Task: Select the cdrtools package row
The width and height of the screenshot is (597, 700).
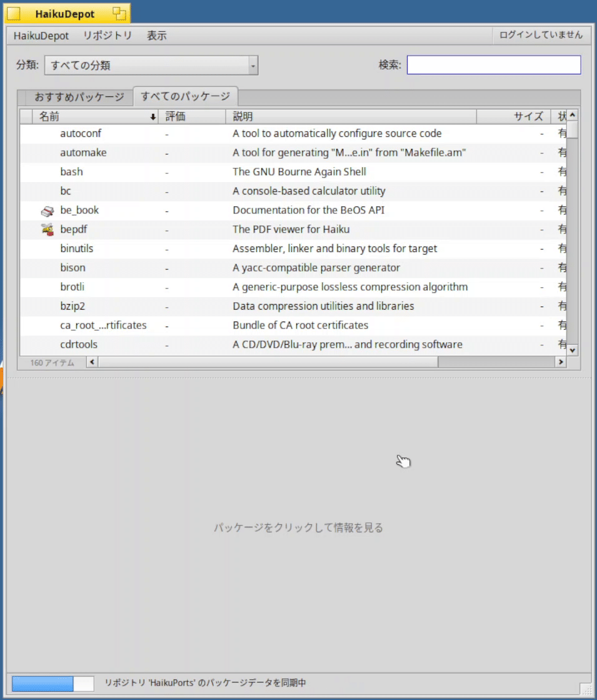Action: (293, 345)
